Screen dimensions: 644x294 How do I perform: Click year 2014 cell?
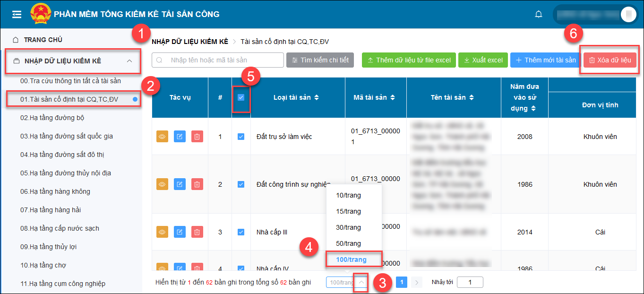pos(524,232)
